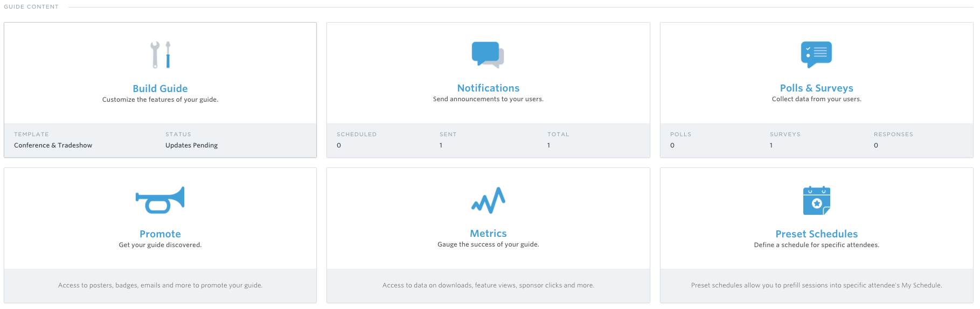980x309 pixels.
Task: Open the Metrics title link
Action: pos(488,234)
